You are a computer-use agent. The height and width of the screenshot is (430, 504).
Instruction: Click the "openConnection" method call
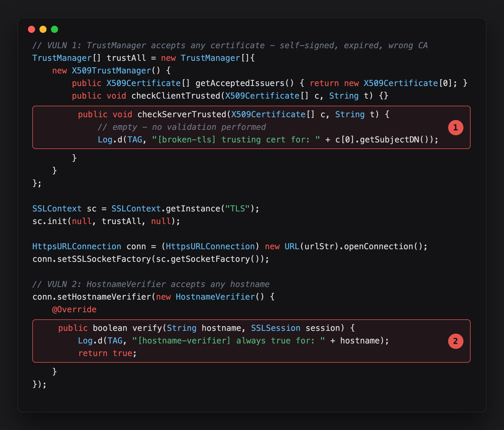[379, 246]
